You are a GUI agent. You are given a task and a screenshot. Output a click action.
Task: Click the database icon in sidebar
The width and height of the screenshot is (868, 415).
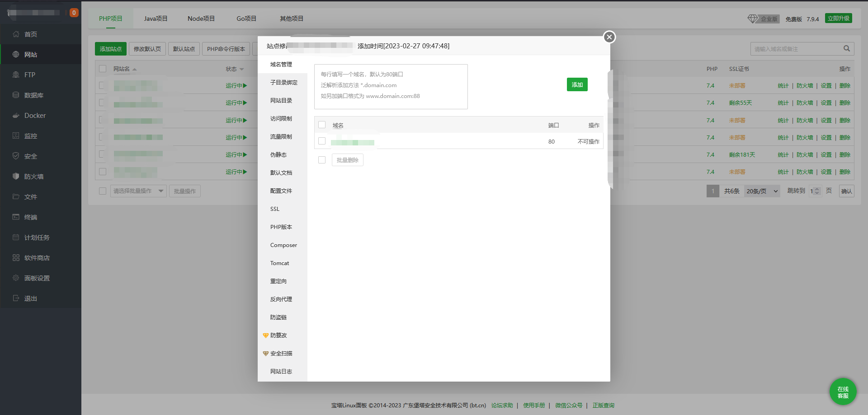coord(16,95)
